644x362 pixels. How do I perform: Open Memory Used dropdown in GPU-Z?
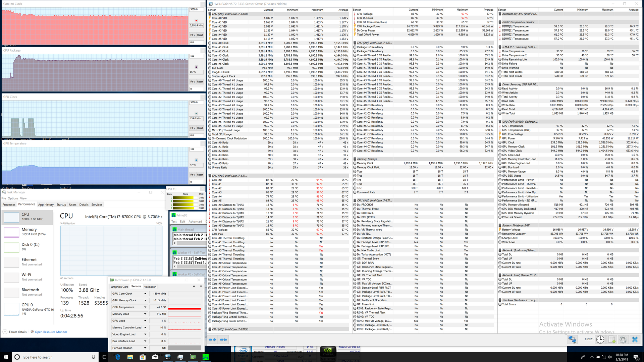tap(145, 314)
